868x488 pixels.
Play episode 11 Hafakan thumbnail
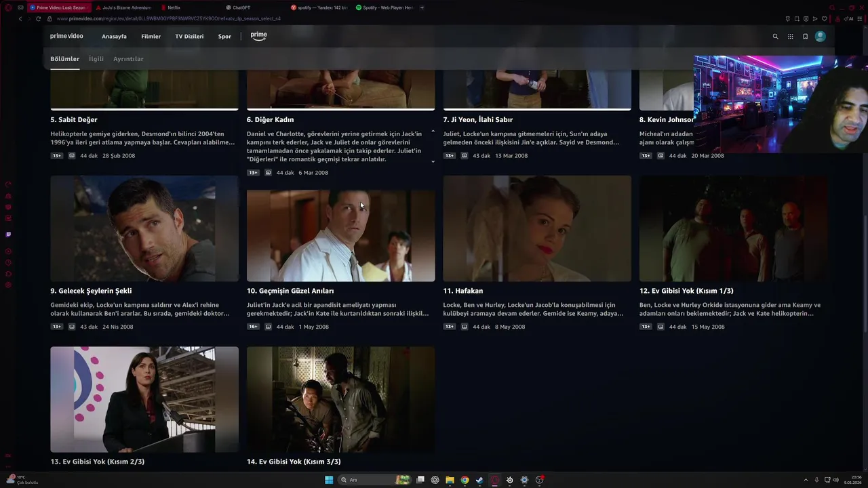click(x=537, y=228)
